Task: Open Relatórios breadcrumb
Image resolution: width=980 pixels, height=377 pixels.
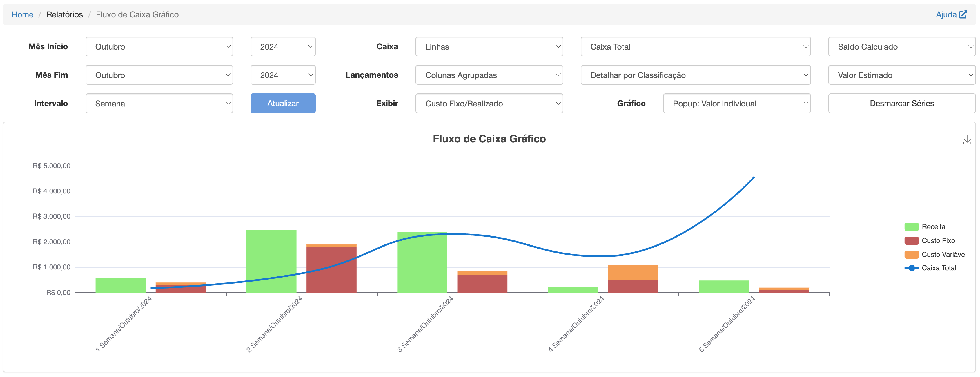Action: [x=64, y=14]
